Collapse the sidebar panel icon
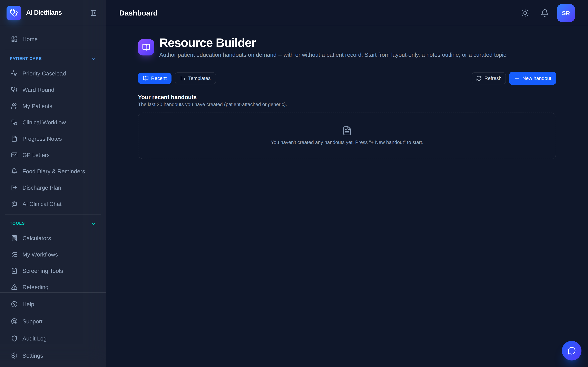 [94, 13]
